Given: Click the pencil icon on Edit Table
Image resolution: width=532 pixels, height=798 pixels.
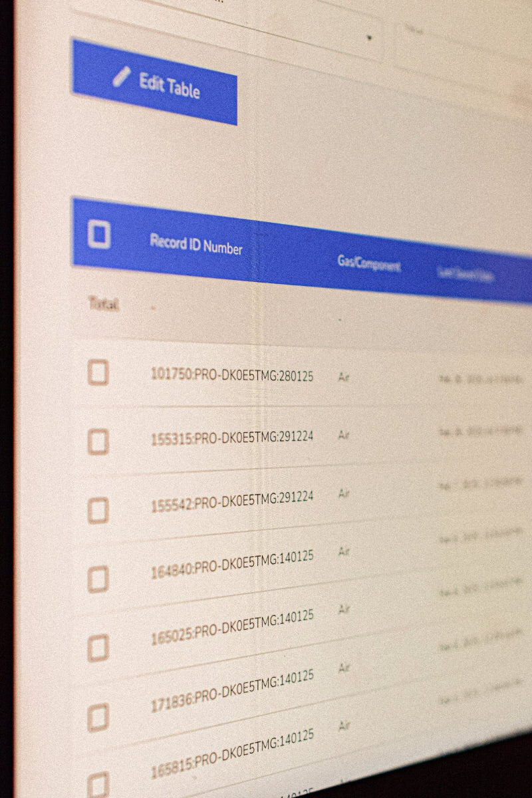Looking at the screenshot, I should [x=121, y=77].
